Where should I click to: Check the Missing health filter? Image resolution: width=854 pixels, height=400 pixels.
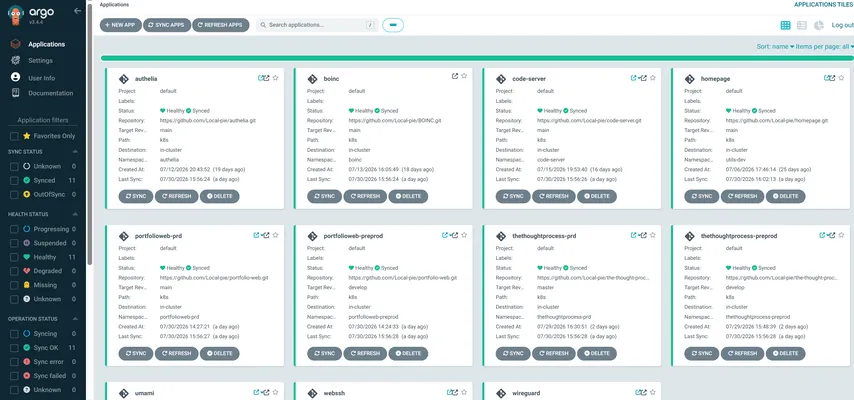14,285
